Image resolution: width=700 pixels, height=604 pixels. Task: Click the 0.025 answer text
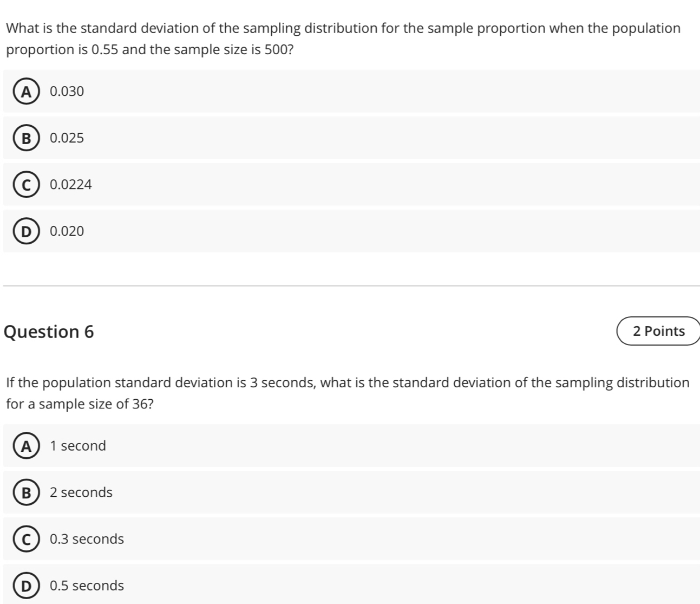point(67,138)
